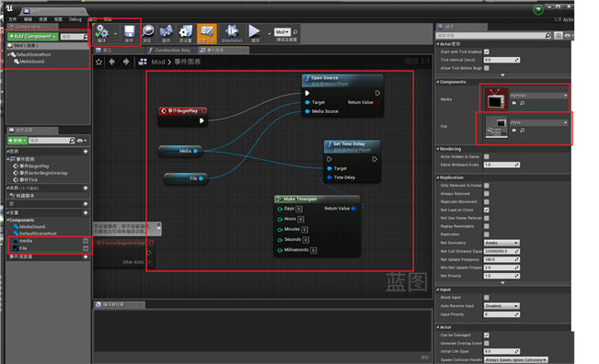The width and height of the screenshot is (599, 364).
Task: Click the Save floppy-disk icon
Action: coord(130,32)
